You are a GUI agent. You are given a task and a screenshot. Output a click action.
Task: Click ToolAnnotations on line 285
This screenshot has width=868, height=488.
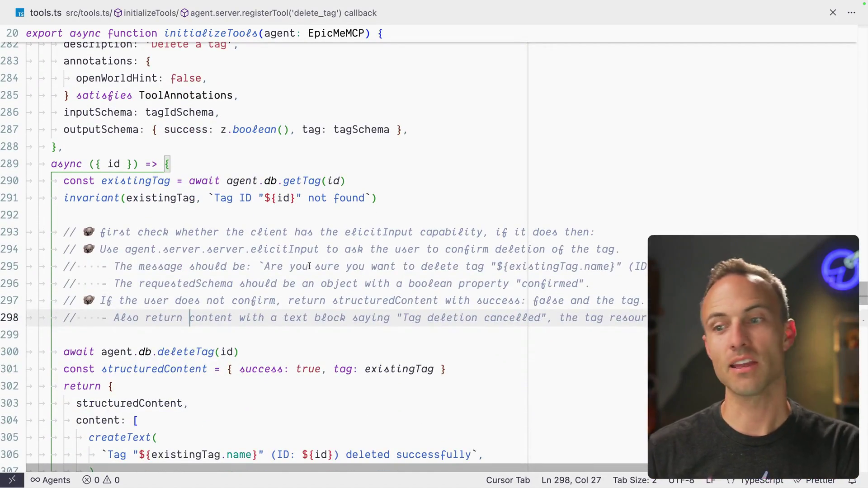point(185,95)
